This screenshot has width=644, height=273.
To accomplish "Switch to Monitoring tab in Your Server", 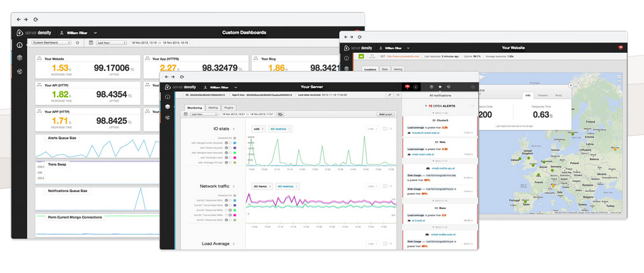I will (194, 108).
